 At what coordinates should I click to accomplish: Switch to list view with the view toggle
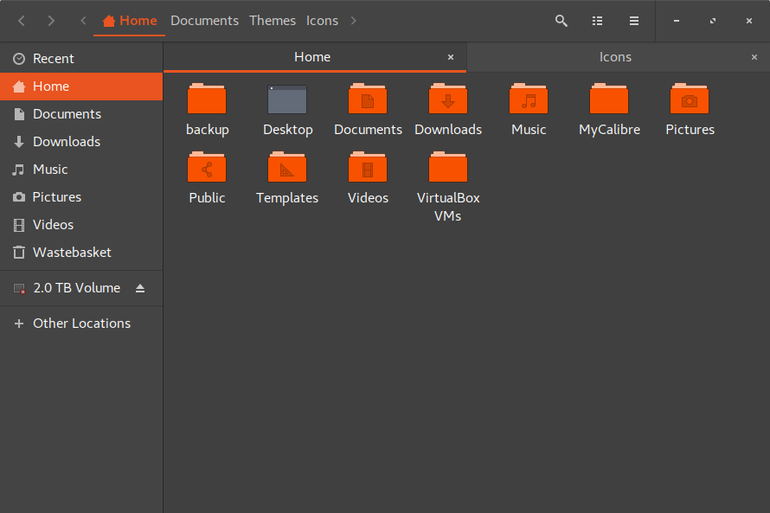pyautogui.click(x=597, y=21)
